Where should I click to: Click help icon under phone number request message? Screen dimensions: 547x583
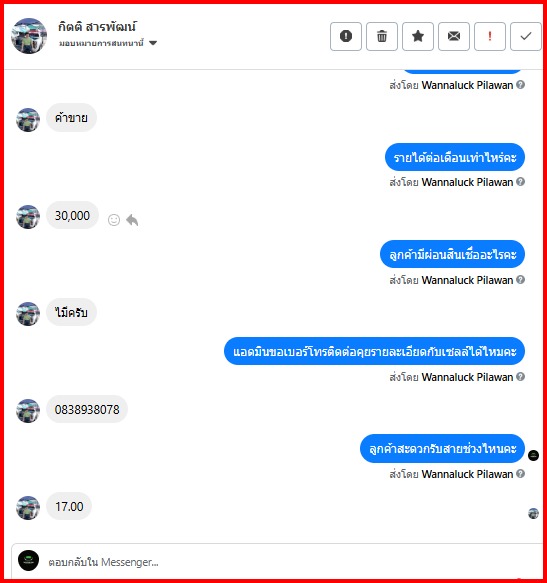[x=521, y=377]
